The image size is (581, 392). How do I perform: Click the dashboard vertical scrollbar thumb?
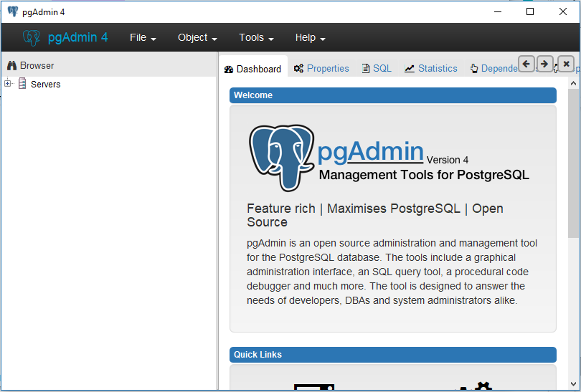tap(573, 163)
